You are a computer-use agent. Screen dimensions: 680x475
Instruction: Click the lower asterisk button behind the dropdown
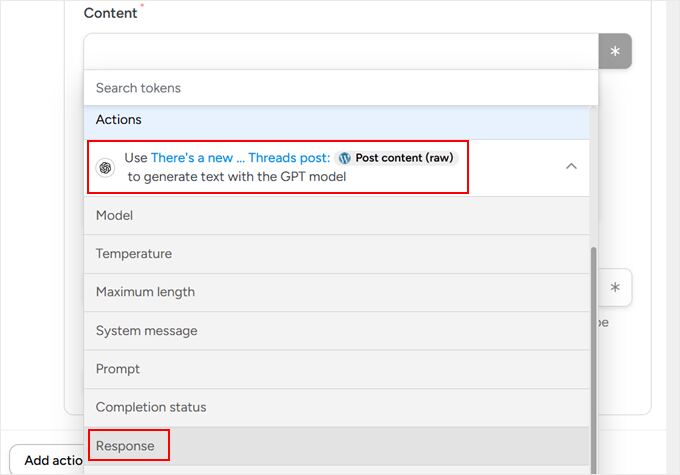tap(615, 288)
